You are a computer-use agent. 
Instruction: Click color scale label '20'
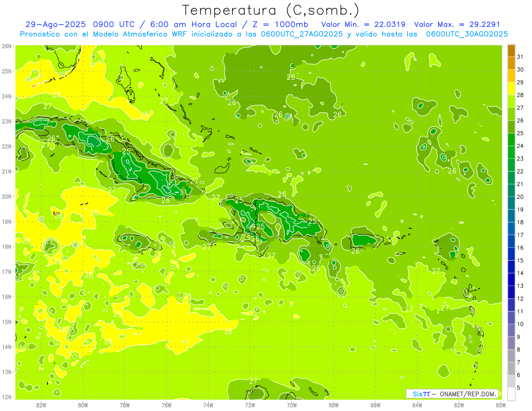520,196
